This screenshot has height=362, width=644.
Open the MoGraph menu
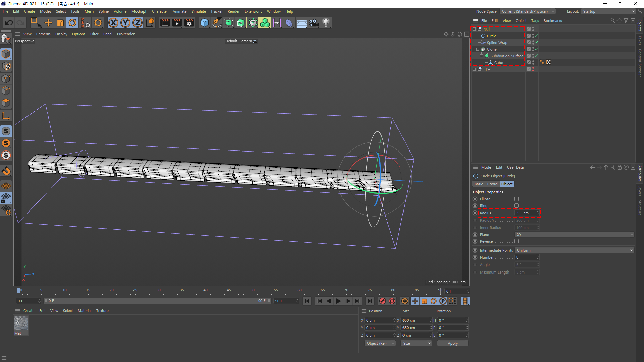coord(139,11)
